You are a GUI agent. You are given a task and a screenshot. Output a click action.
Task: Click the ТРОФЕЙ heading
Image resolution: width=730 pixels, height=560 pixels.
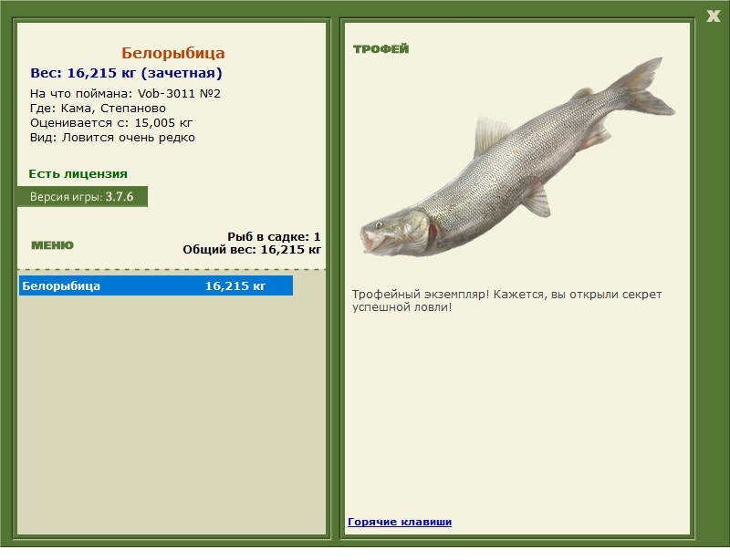(381, 49)
